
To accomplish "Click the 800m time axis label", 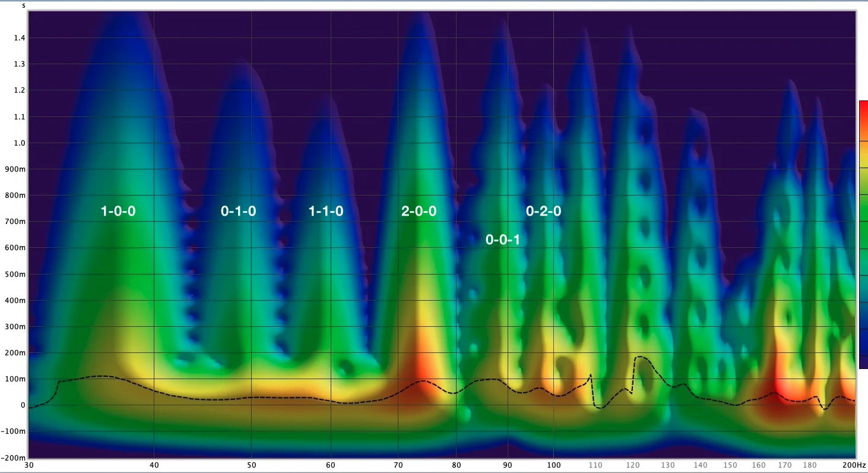I will (16, 195).
